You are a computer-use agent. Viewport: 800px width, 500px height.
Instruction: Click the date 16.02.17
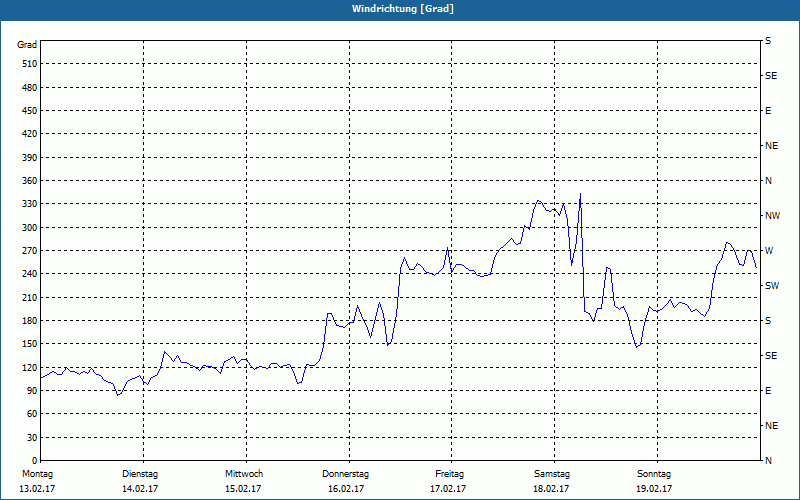tap(346, 489)
